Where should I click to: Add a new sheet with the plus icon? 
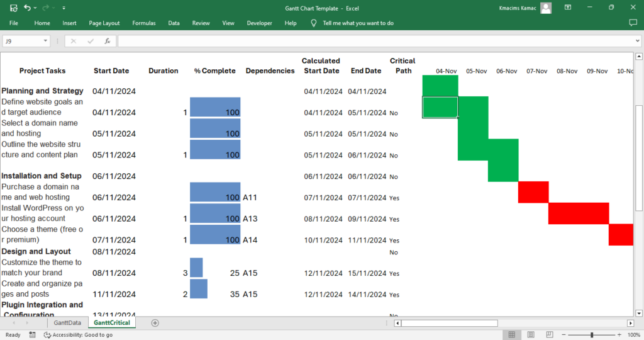155,323
